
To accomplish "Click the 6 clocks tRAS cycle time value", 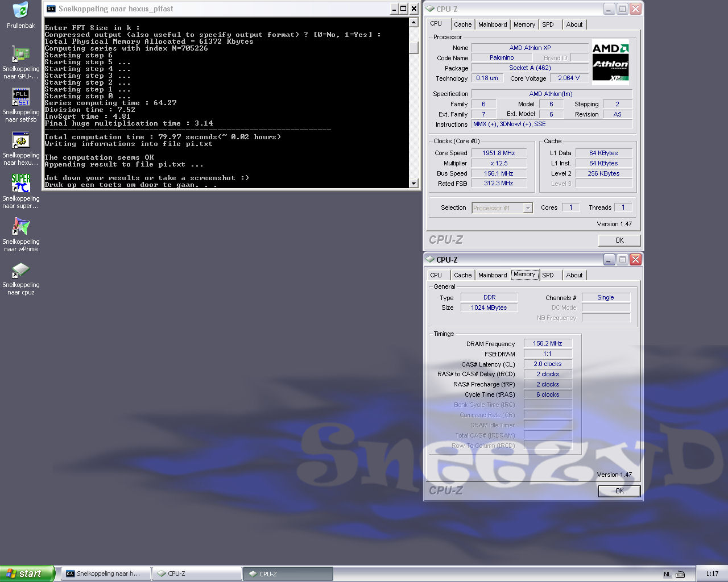I will (548, 394).
